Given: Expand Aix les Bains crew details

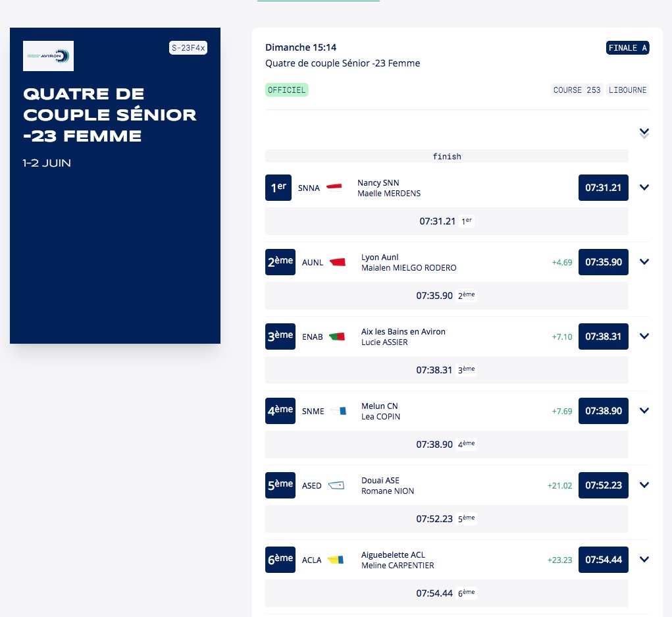Looking at the screenshot, I should (644, 336).
